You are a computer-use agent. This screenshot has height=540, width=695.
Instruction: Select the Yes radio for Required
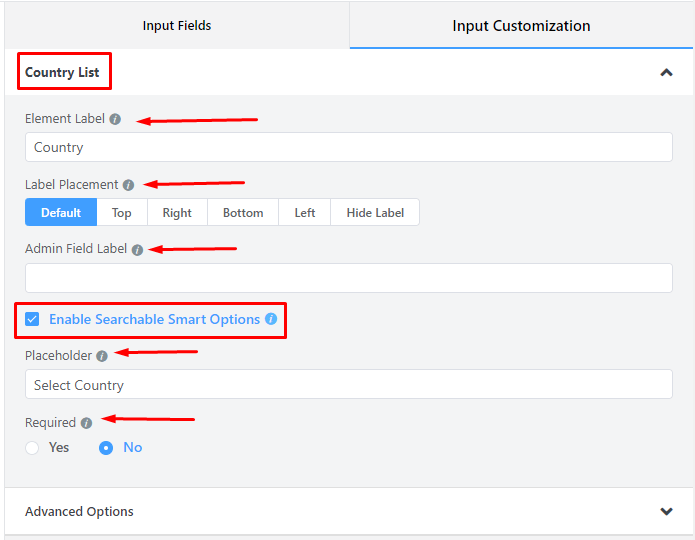click(x=33, y=448)
